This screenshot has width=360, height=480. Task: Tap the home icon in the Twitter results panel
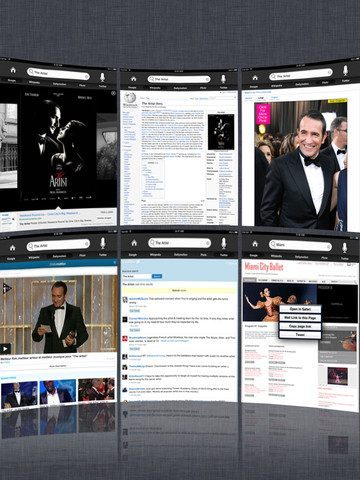pyautogui.click(x=134, y=243)
